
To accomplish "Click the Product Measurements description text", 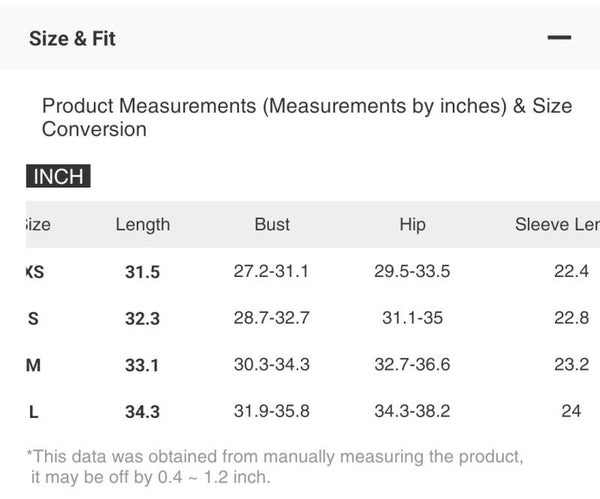I will tap(307, 117).
